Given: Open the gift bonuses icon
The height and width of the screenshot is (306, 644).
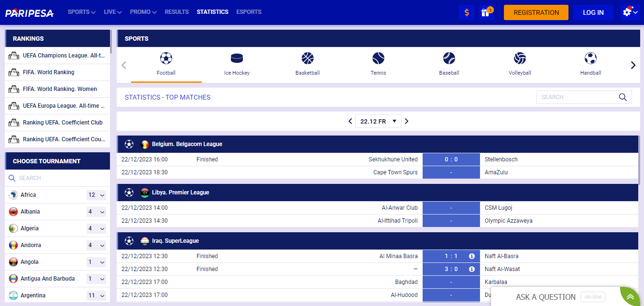Looking at the screenshot, I should 486,12.
